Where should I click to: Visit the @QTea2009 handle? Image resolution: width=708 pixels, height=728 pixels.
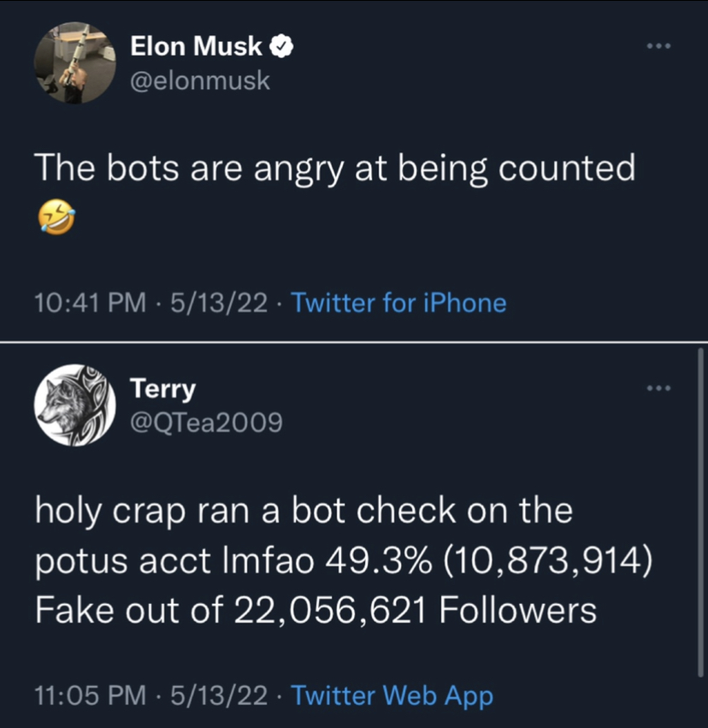[206, 423]
